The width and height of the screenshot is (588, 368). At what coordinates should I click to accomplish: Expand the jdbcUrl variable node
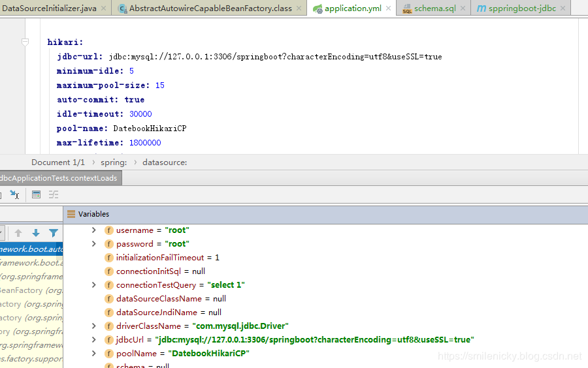pyautogui.click(x=93, y=339)
